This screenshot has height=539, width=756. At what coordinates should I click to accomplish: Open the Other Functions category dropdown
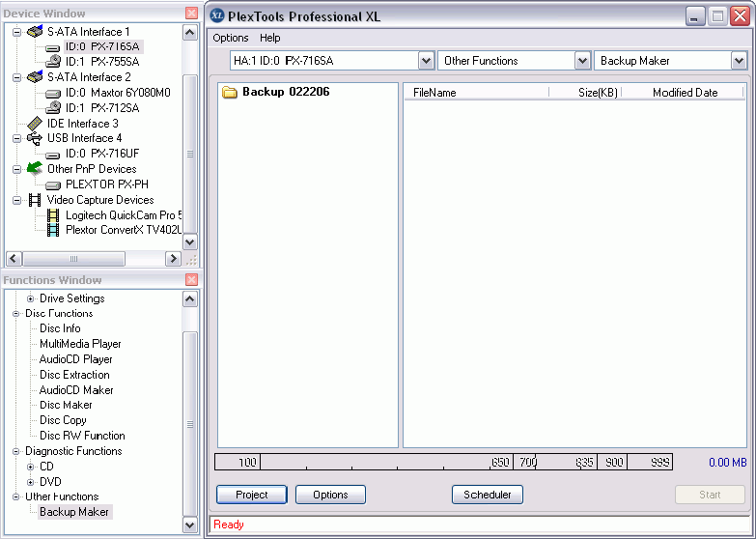click(x=583, y=61)
